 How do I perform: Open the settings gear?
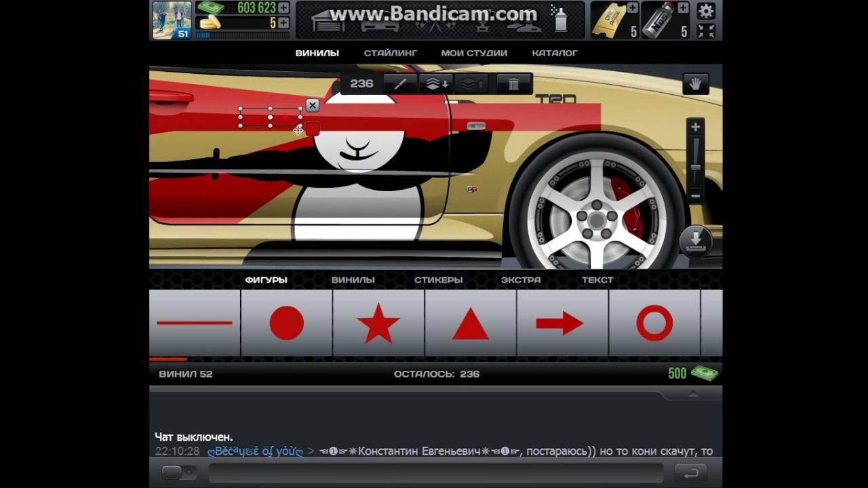point(706,11)
